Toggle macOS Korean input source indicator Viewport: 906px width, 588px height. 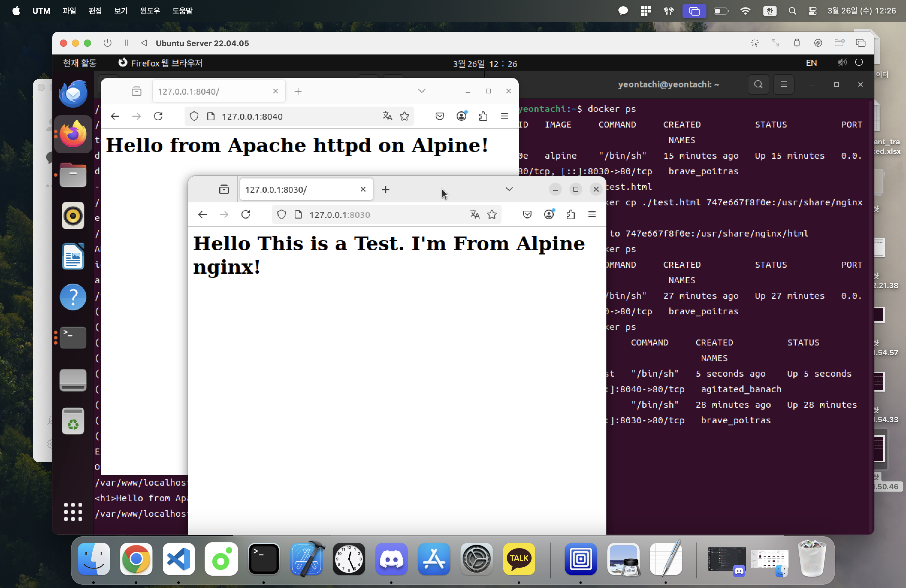[770, 11]
